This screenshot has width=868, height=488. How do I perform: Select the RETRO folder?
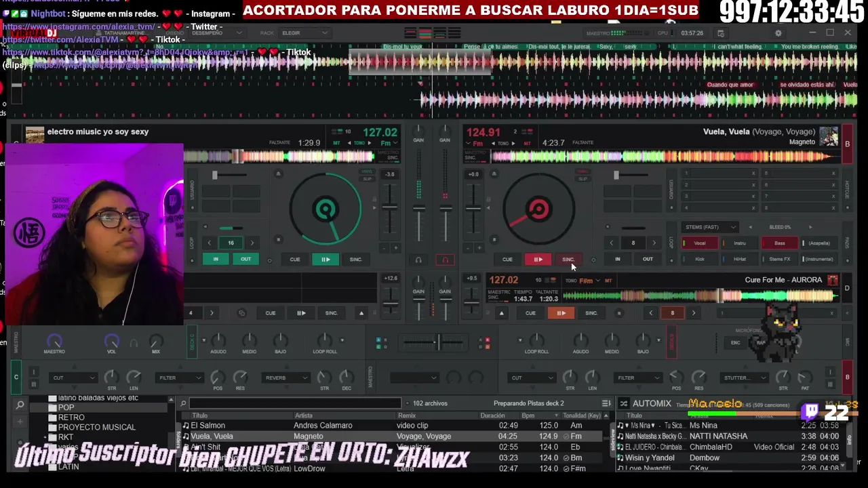click(x=71, y=418)
